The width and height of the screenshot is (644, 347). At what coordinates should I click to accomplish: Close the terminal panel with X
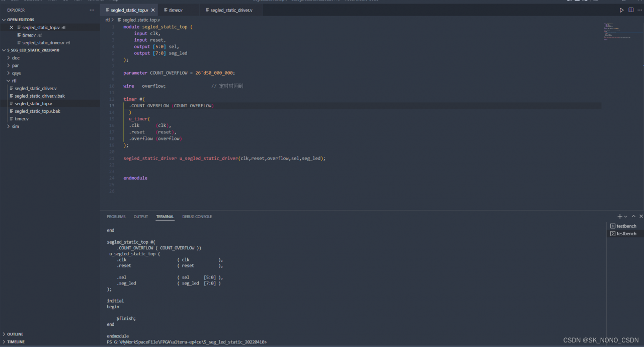641,217
